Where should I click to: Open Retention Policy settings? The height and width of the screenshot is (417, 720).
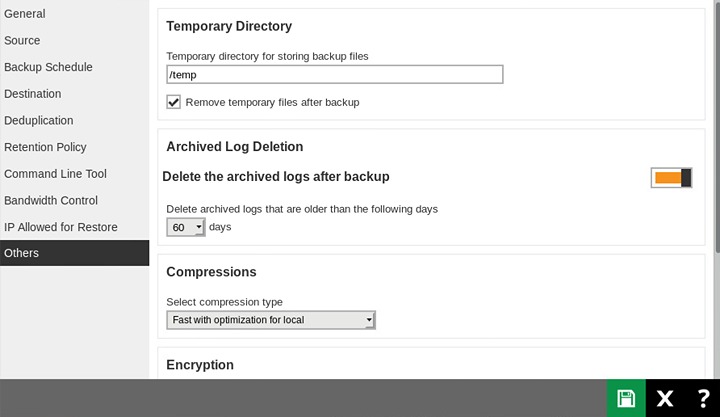click(x=45, y=147)
